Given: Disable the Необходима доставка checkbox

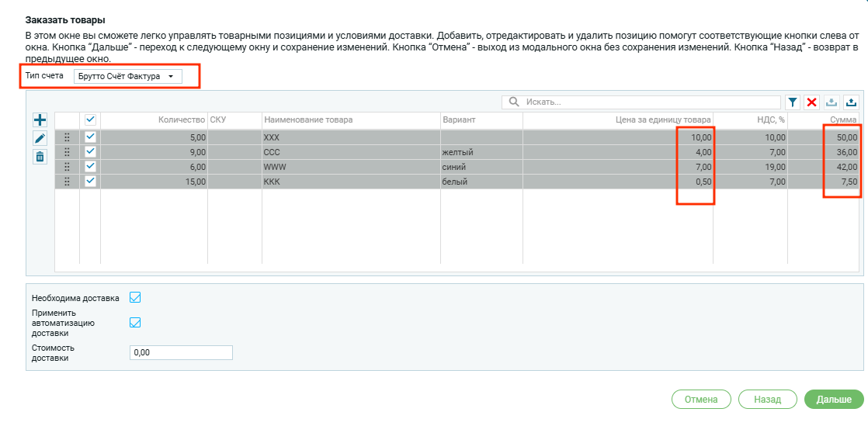Looking at the screenshot, I should (x=135, y=297).
